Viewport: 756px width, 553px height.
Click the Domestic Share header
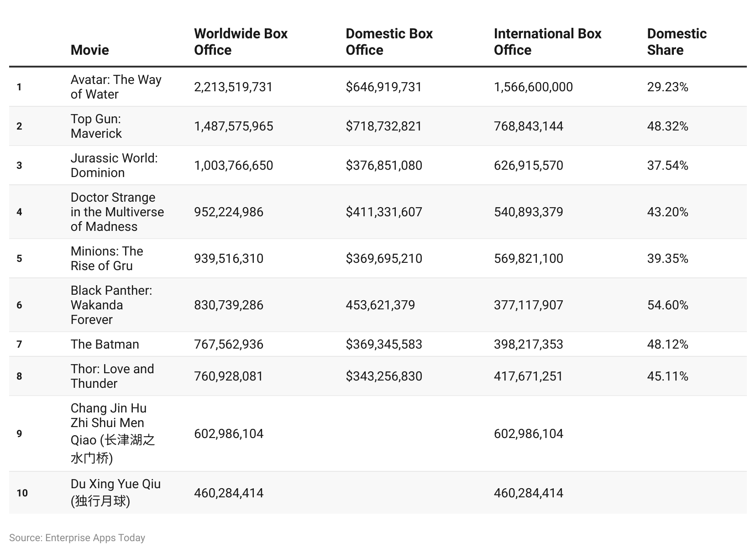[677, 42]
